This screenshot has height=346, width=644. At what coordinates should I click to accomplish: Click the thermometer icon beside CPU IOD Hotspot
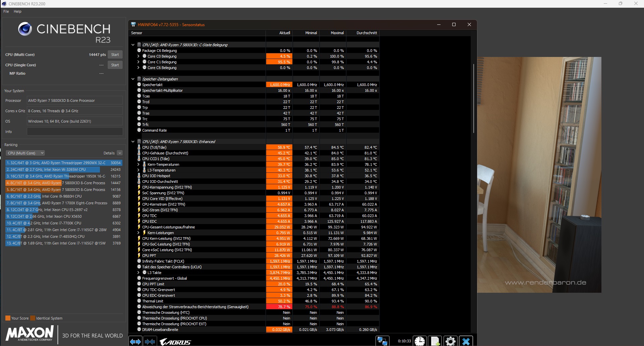click(139, 176)
